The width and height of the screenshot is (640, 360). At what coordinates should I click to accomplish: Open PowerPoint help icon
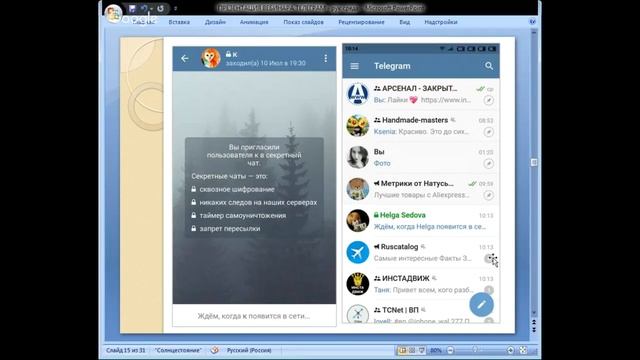[532, 22]
